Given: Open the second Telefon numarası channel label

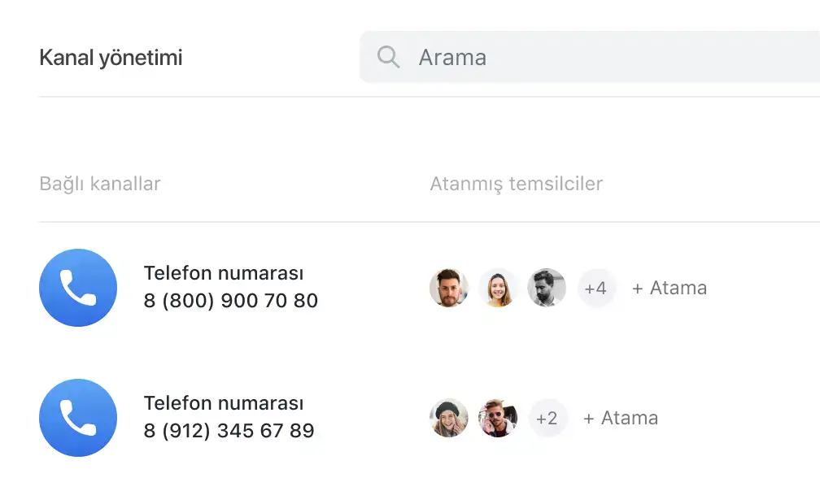Looking at the screenshot, I should (x=224, y=403).
